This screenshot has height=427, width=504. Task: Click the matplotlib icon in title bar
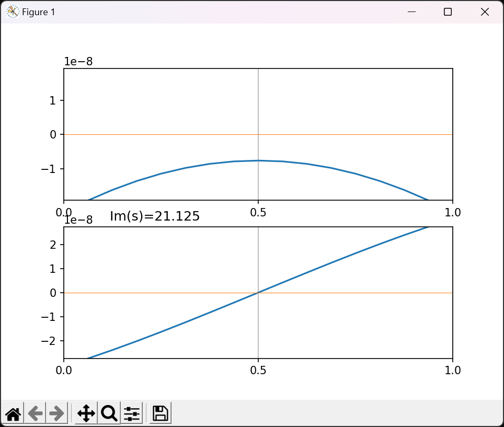tap(13, 12)
